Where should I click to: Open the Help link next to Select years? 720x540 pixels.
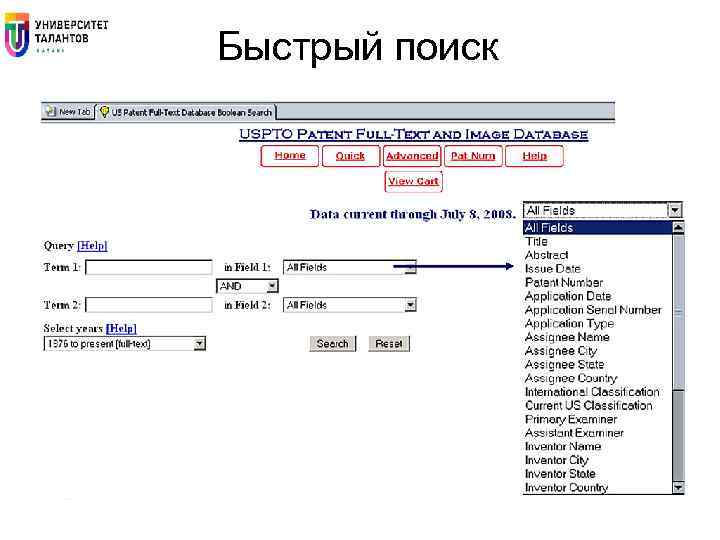(121, 329)
